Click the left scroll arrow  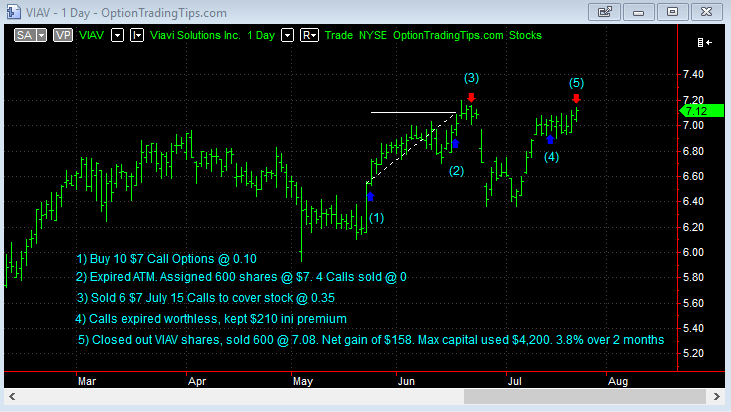pos(12,397)
